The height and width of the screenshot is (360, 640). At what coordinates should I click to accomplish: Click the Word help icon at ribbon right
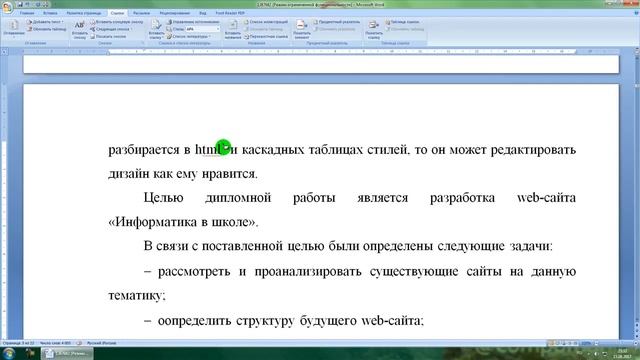pos(636,13)
